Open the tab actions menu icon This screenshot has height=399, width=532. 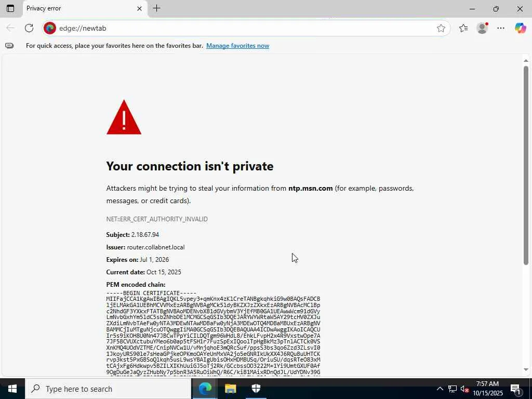tap(10, 8)
